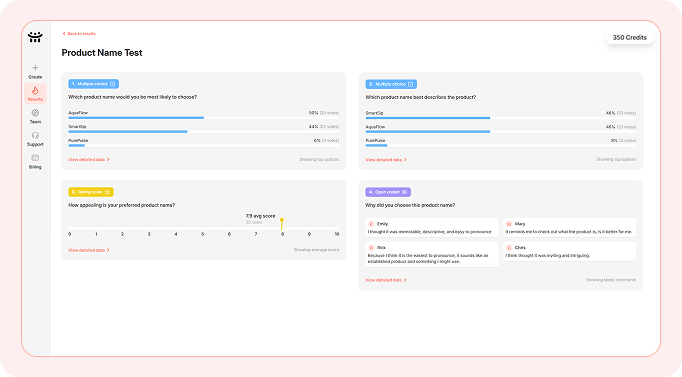Image resolution: width=682 pixels, height=377 pixels.
Task: Click question 'How appealing is your preferred product name?'
Action: pyautogui.click(x=121, y=205)
